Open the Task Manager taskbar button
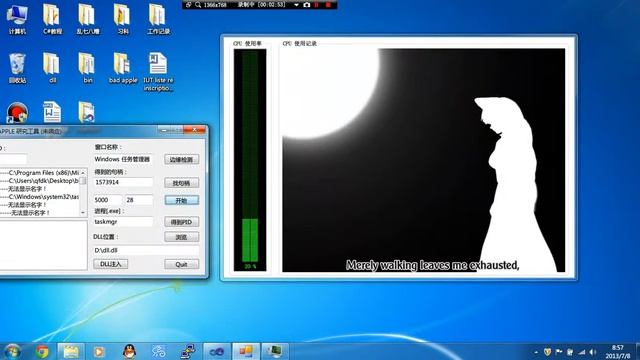The width and height of the screenshot is (640, 360). 274,351
